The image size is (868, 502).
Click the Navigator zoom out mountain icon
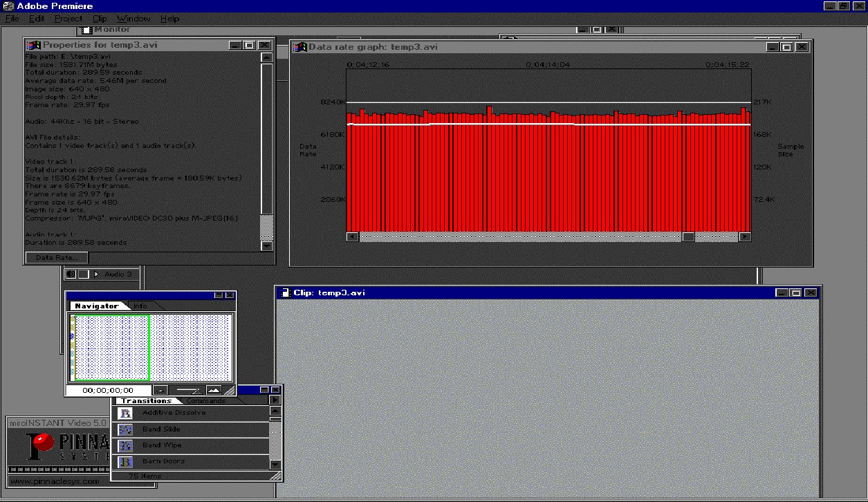pos(160,390)
